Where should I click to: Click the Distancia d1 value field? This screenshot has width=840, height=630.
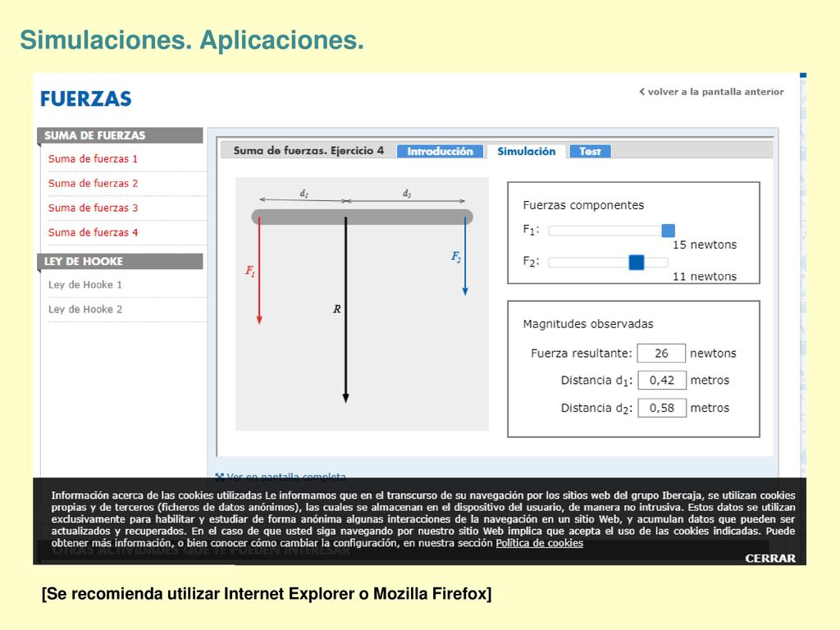662,380
